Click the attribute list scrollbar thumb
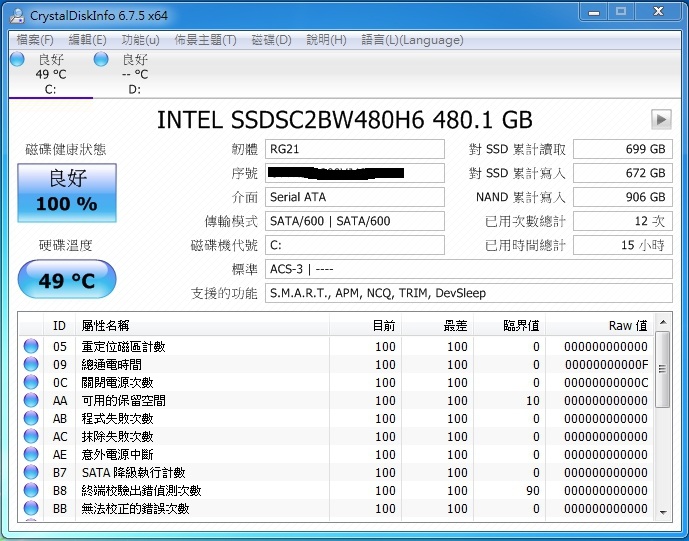689x541 pixels. pyautogui.click(x=663, y=369)
